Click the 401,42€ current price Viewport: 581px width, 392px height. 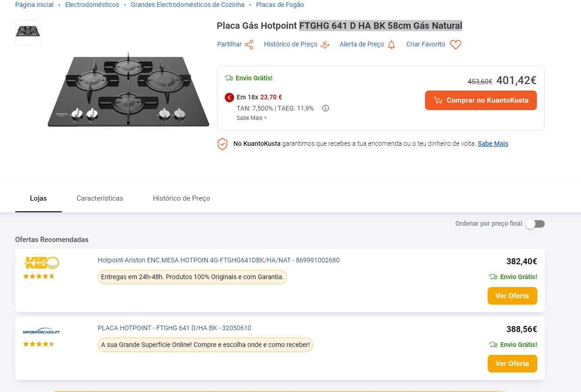click(516, 80)
